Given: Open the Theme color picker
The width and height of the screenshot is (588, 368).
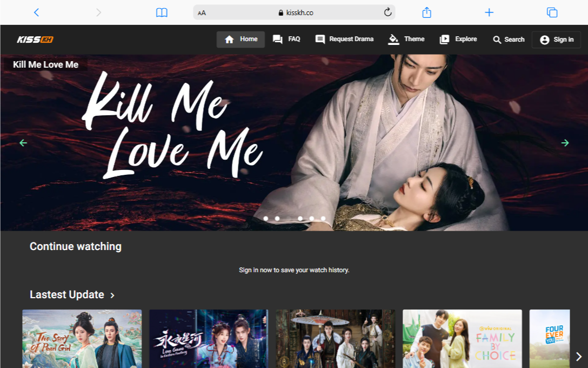Looking at the screenshot, I should tap(406, 40).
